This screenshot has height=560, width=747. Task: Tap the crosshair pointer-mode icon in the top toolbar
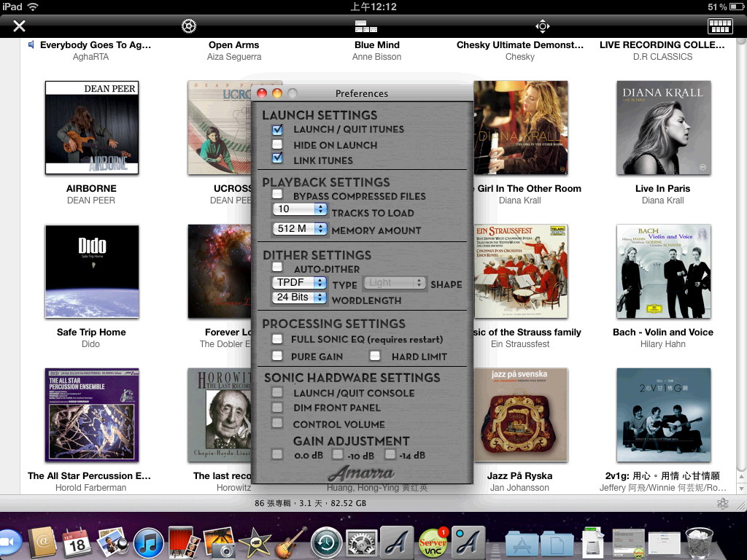pyautogui.click(x=542, y=26)
